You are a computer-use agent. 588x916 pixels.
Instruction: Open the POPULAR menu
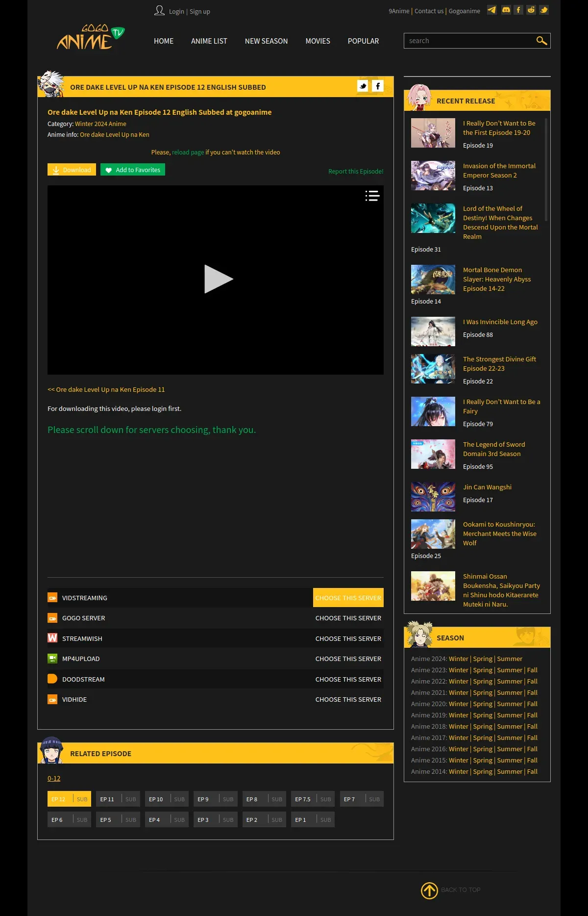pos(364,41)
